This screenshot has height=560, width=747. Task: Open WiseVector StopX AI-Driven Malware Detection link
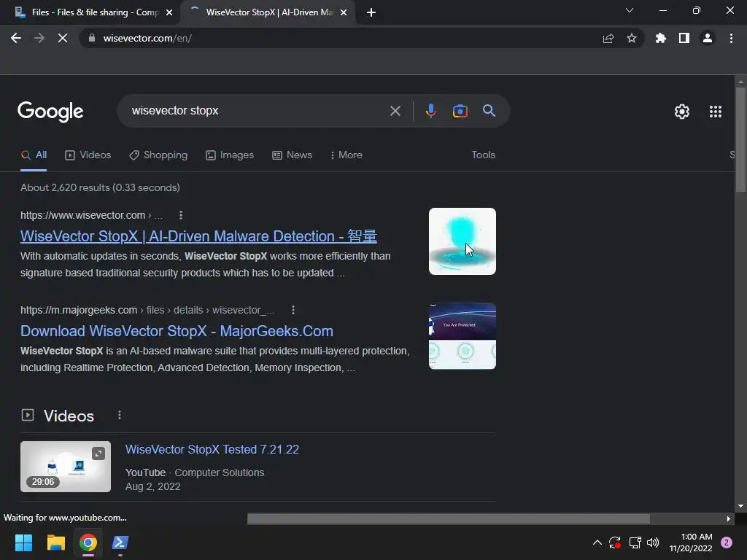click(x=198, y=236)
